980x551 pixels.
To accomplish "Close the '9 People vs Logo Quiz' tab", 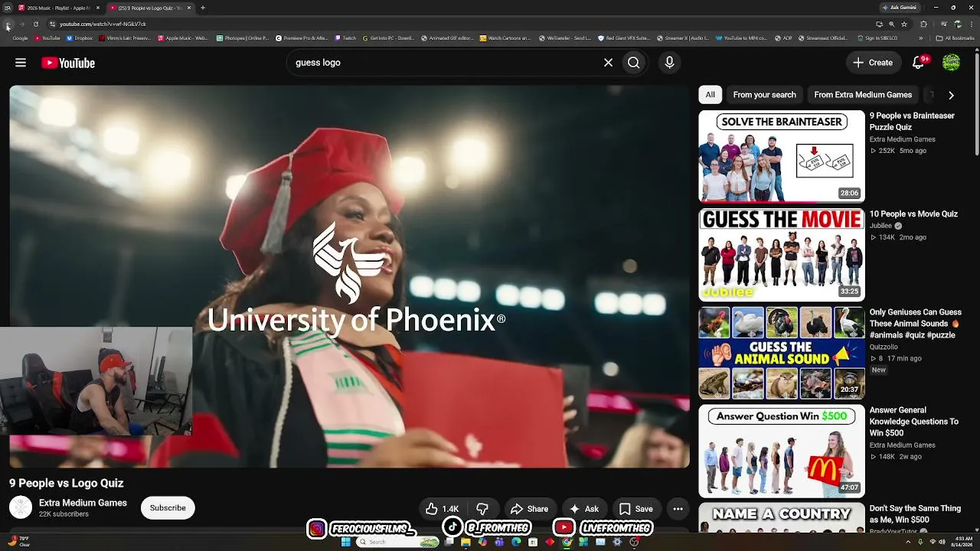I will (x=188, y=8).
